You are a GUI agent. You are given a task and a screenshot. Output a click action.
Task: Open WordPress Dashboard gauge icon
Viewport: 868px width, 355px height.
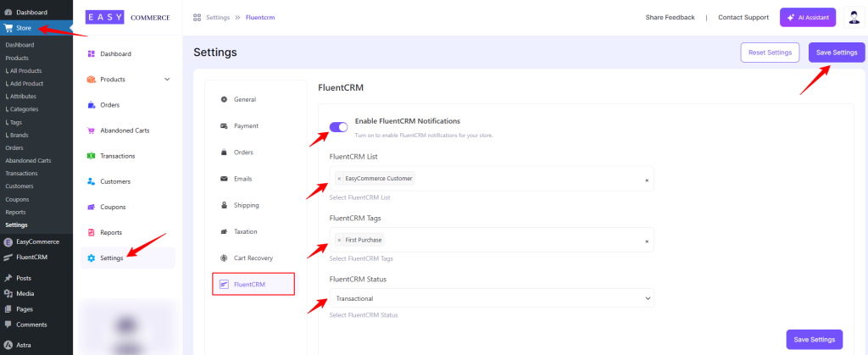pyautogui.click(x=8, y=12)
